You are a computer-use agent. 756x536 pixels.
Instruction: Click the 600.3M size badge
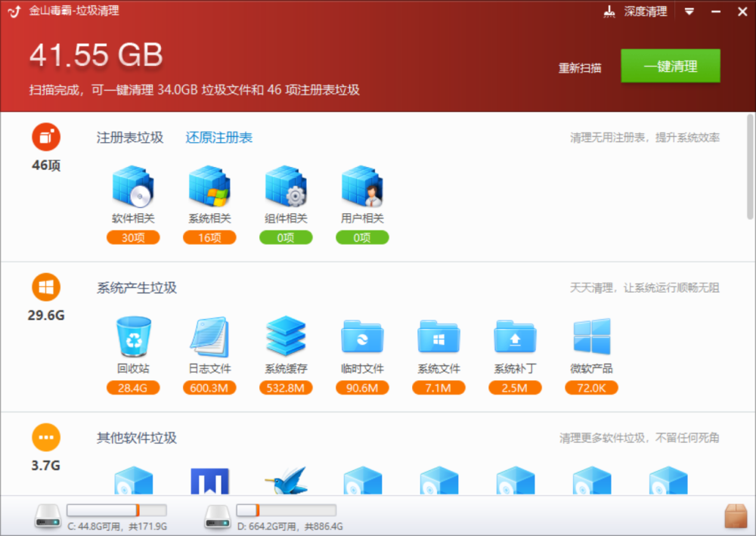(x=209, y=388)
